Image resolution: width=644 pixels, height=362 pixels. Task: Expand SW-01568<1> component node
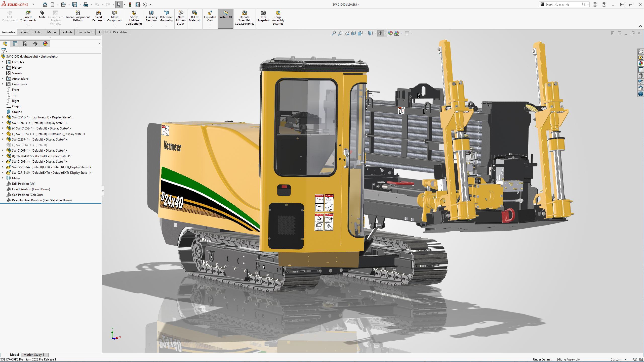coord(3,123)
